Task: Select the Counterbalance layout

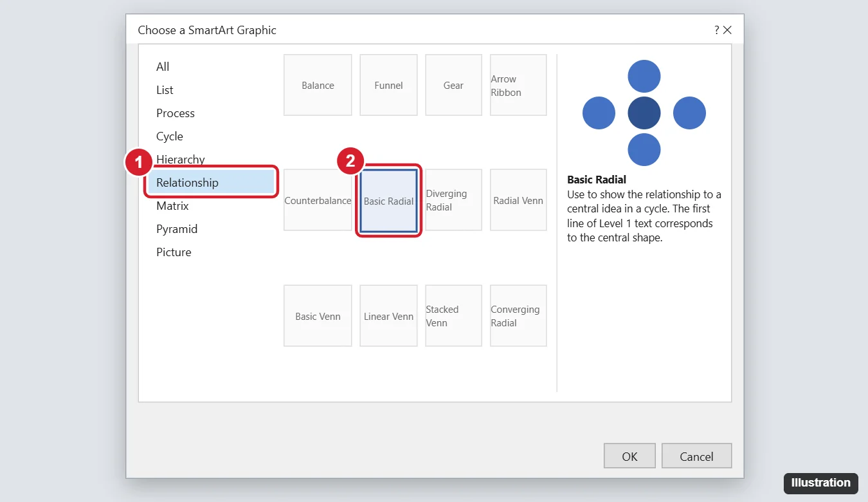Action: pyautogui.click(x=318, y=200)
